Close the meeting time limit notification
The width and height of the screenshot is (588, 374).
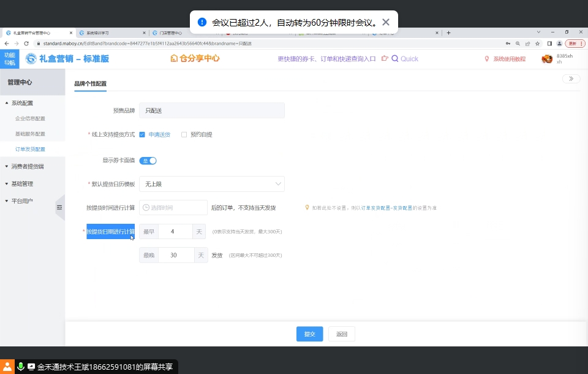point(385,22)
